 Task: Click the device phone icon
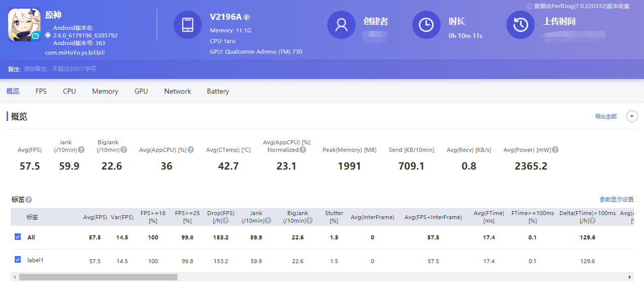click(x=188, y=24)
